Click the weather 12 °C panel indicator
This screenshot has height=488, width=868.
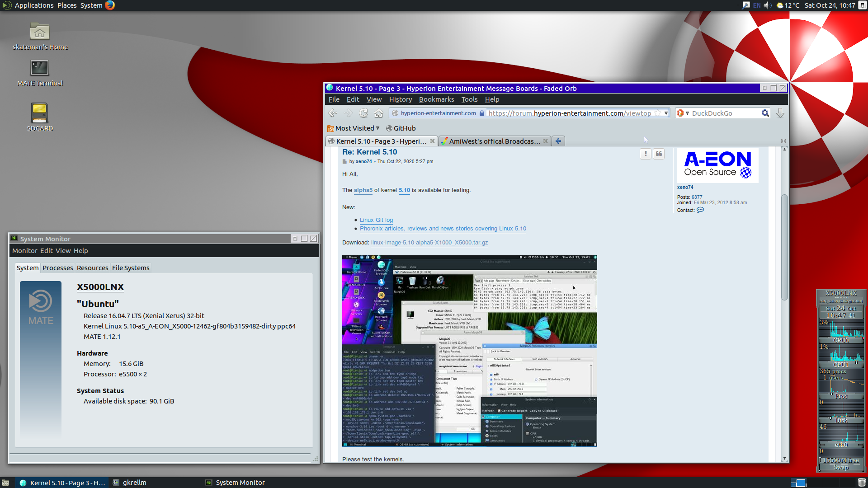(788, 5)
